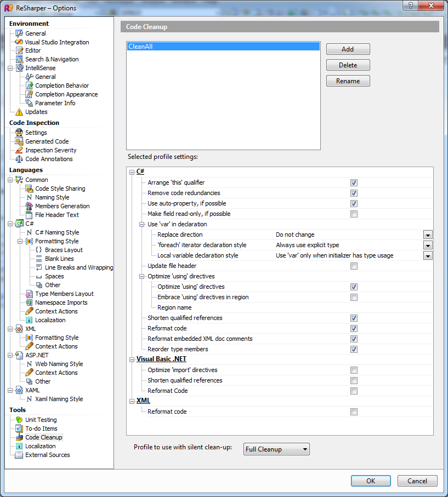Screen dimensions: 448x497
Task: Open Local variable declaration style dropdown
Action: pos(428,256)
